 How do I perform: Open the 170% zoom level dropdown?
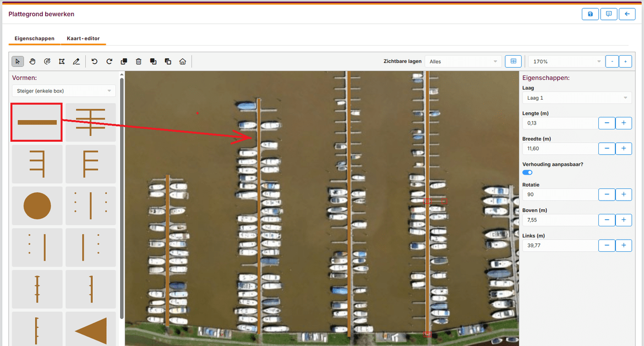(x=565, y=62)
